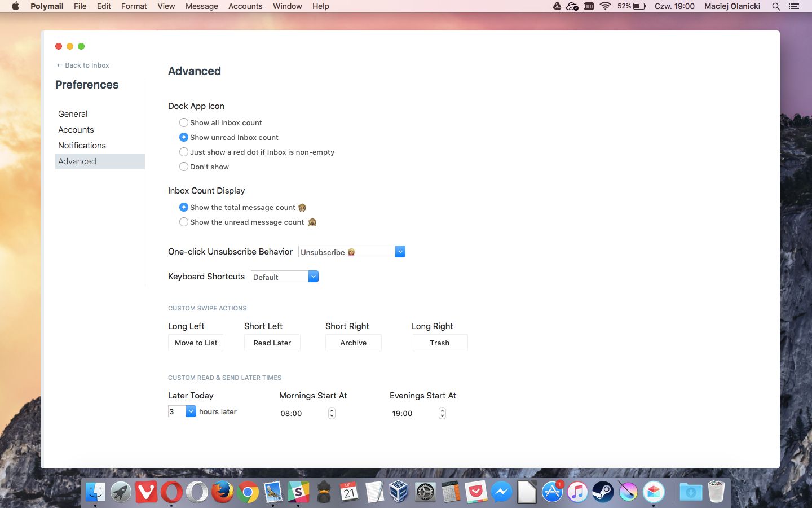The image size is (812, 508).
Task: Click Maciej Olanicki user menu
Action: [732, 6]
